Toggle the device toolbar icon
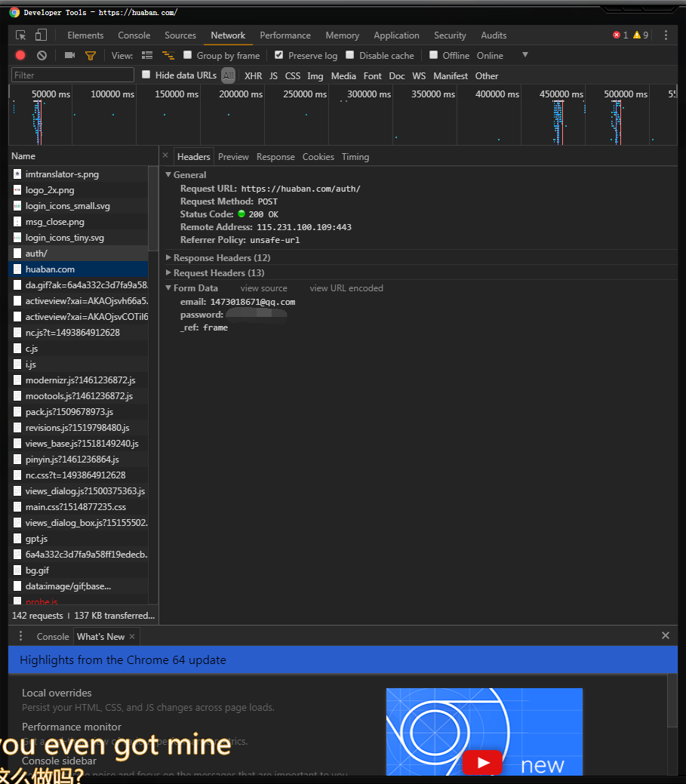The image size is (686, 784). (41, 35)
